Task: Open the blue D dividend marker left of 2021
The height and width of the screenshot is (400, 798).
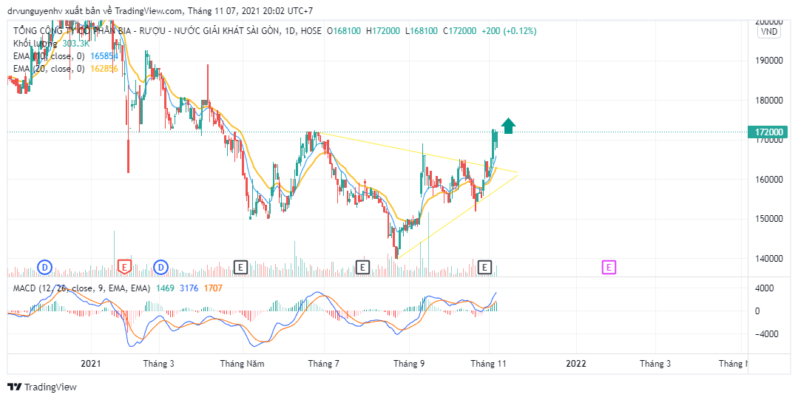Action: tap(45, 267)
